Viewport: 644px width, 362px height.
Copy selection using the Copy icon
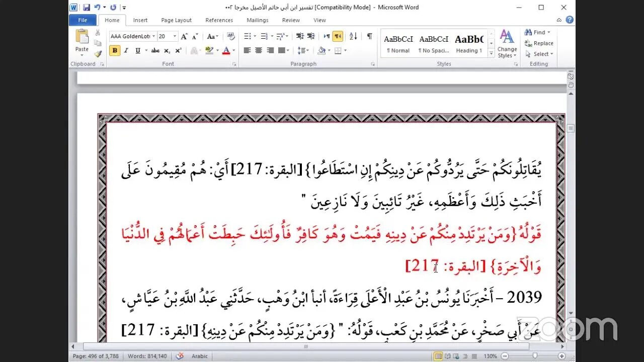98,43
